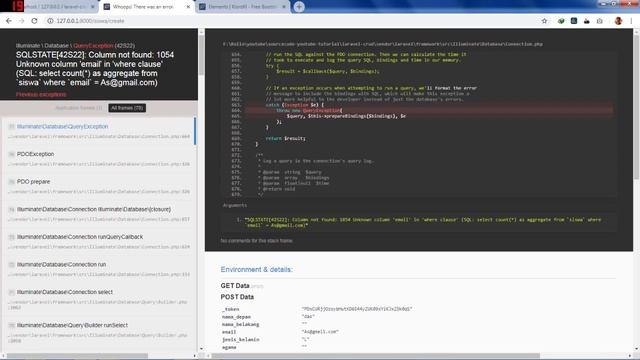Select the Illuminate\Database\QueryException stack frame
Screen dimensions: 640x360
tap(98, 131)
